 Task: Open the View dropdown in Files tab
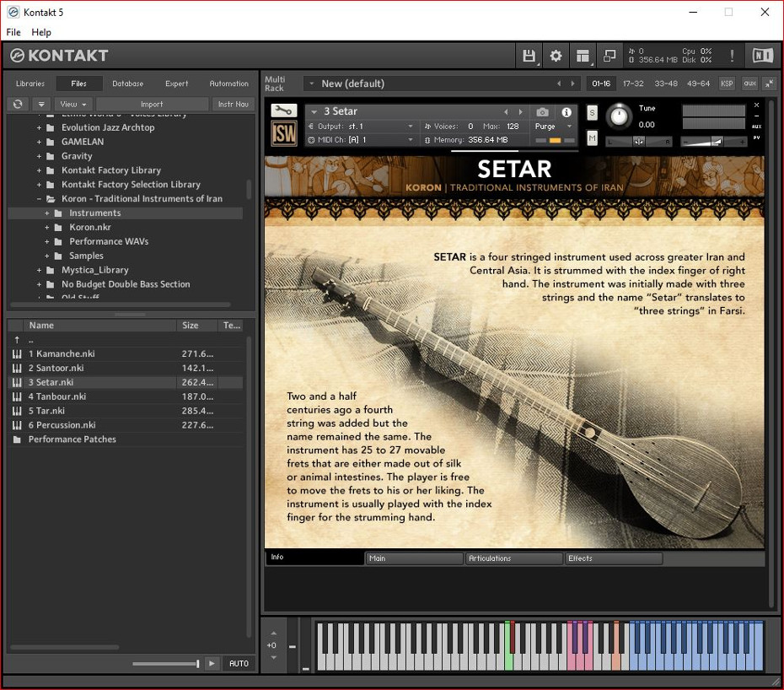point(73,104)
